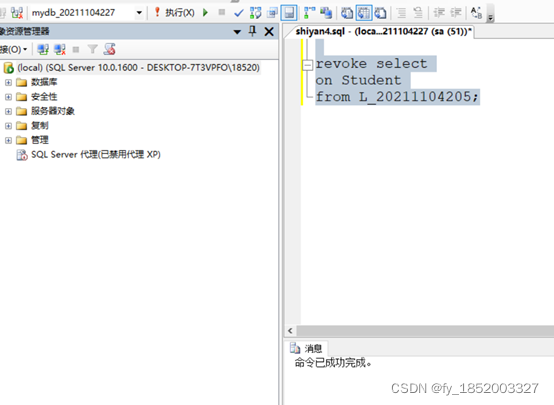
Task: Click the green Debug play arrow
Action: (205, 13)
